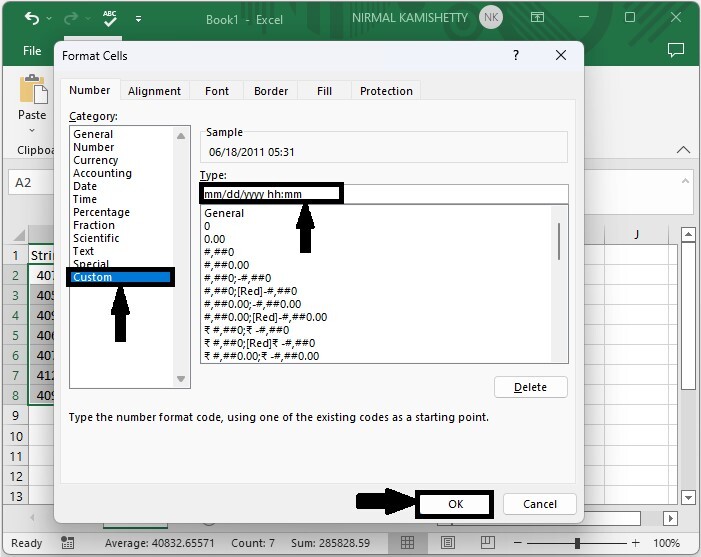Confirm with the OK button
Screen dimensions: 701x557
[x=455, y=504]
